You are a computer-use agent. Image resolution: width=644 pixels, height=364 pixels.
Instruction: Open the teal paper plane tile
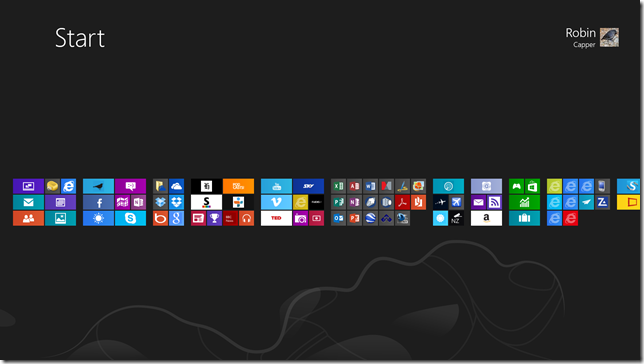click(586, 202)
